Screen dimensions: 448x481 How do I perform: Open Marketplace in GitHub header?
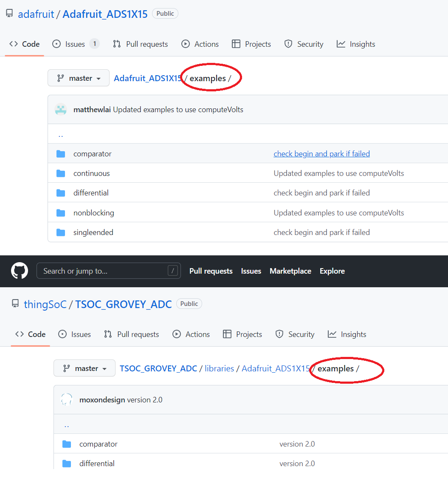click(x=290, y=271)
